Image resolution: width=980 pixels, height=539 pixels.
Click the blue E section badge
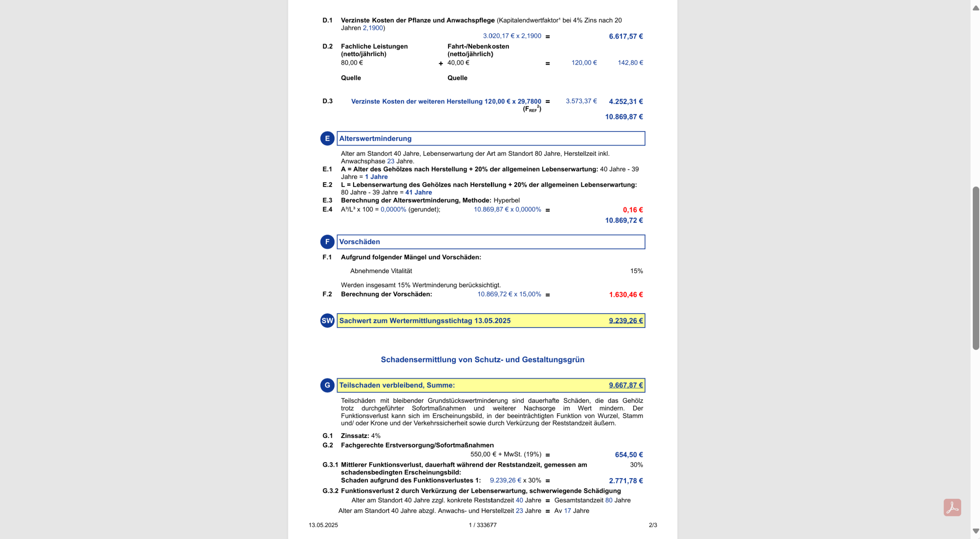pyautogui.click(x=327, y=138)
